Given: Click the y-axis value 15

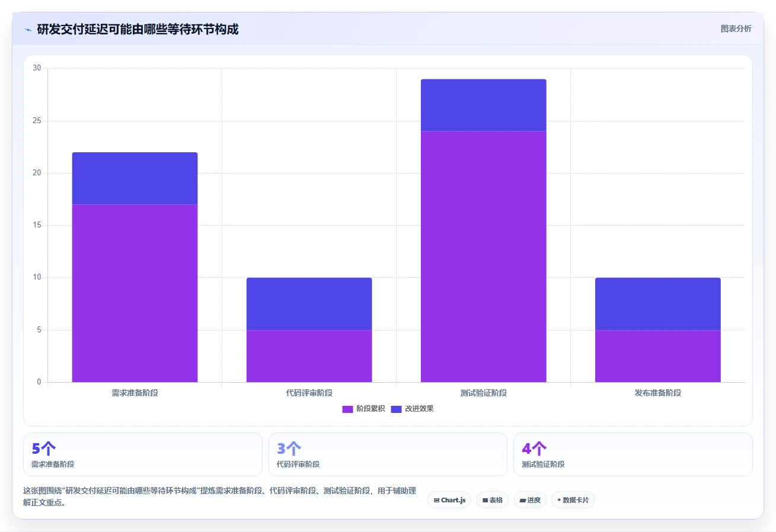Looking at the screenshot, I should [37, 225].
